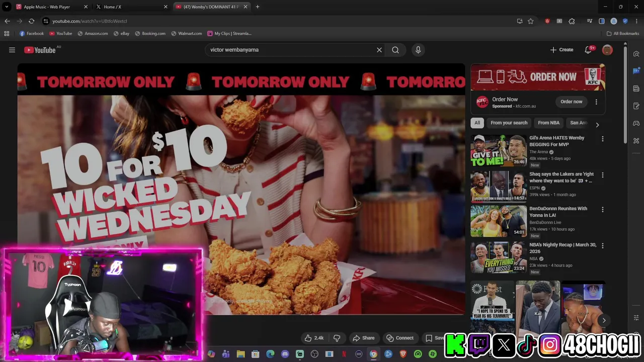
Task: Close the Home / X tab
Action: [166, 7]
